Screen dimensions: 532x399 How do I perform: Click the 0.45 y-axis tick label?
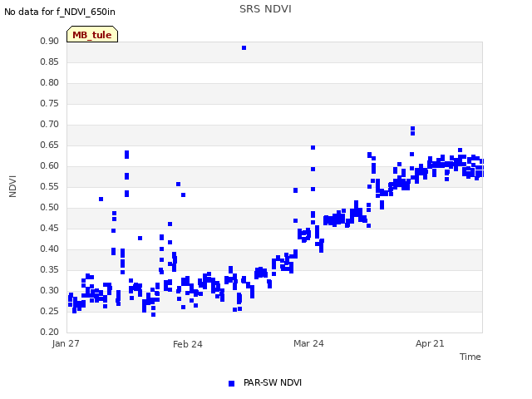coord(50,228)
